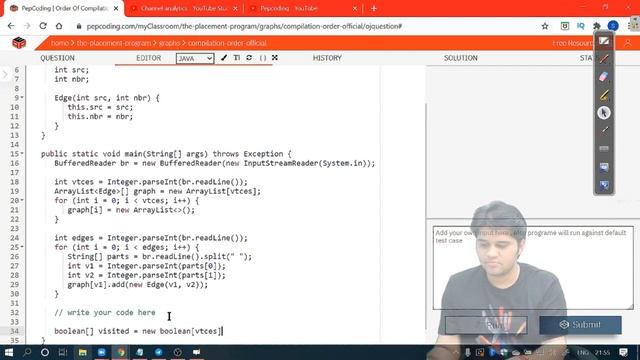Open the JAVA language dropdown
Image resolution: width=640 pixels, height=360 pixels.
click(x=195, y=58)
